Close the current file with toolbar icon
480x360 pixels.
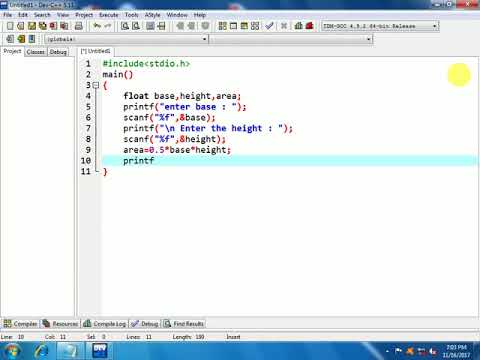click(x=53, y=26)
